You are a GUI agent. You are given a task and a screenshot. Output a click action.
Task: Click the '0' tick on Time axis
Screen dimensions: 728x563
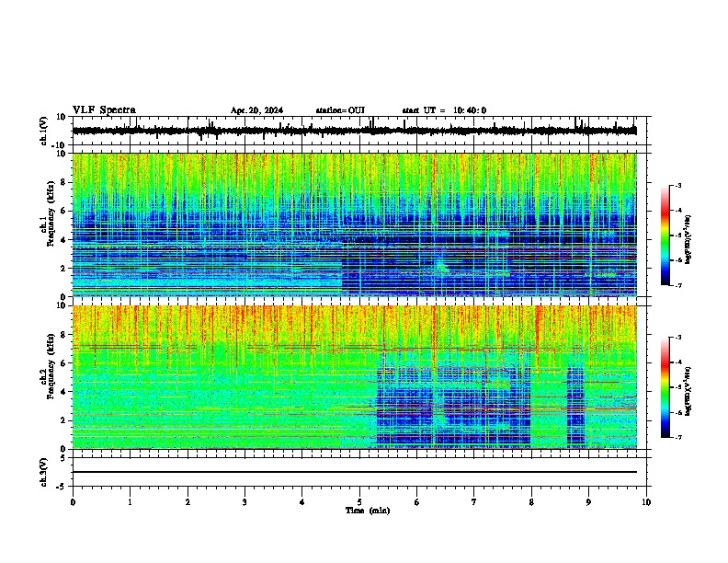(x=73, y=502)
